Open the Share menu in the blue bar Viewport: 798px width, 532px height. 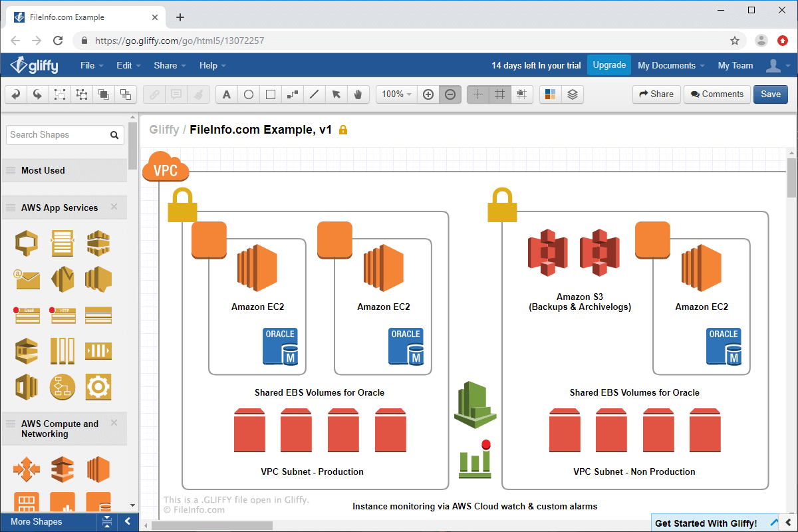pyautogui.click(x=170, y=65)
